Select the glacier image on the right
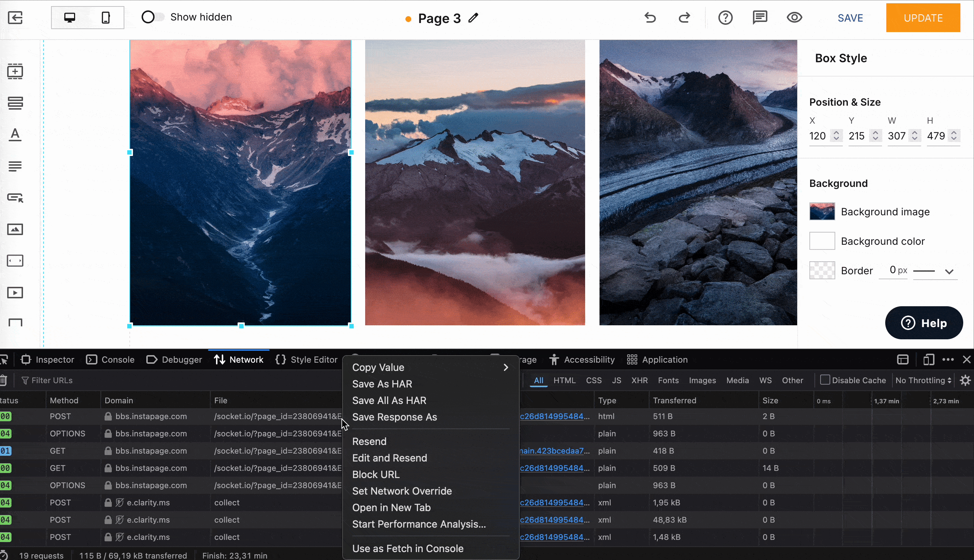 tap(698, 183)
